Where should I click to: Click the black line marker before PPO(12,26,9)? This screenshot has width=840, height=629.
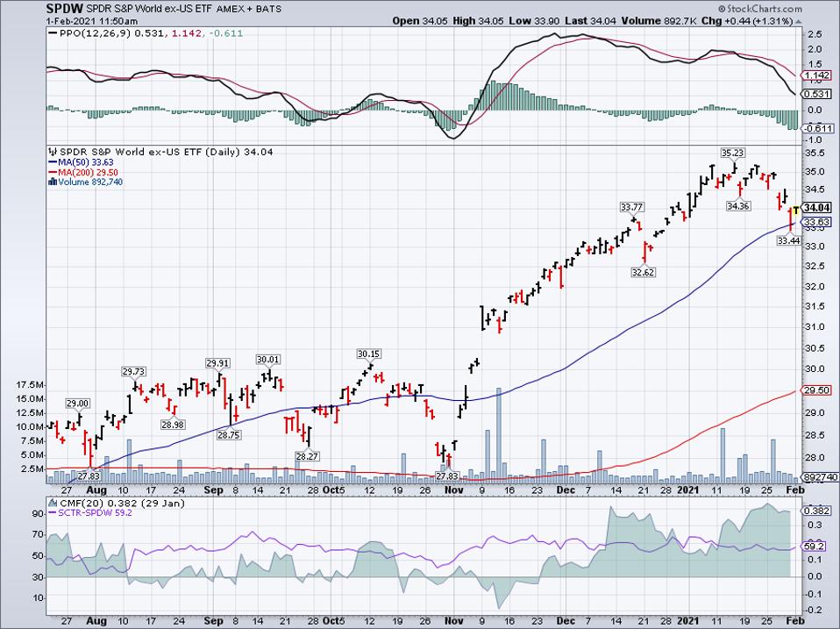coord(53,33)
